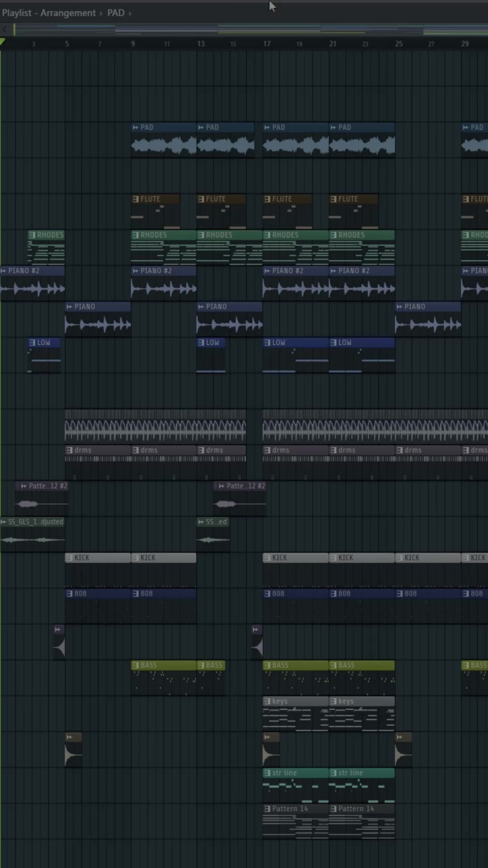Jump to bar 9 on the timeline ruler
Screen dimensions: 488x868
click(x=133, y=44)
